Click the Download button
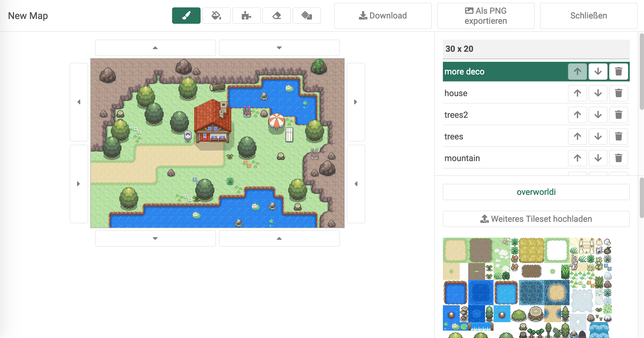644x338 pixels. point(382,16)
